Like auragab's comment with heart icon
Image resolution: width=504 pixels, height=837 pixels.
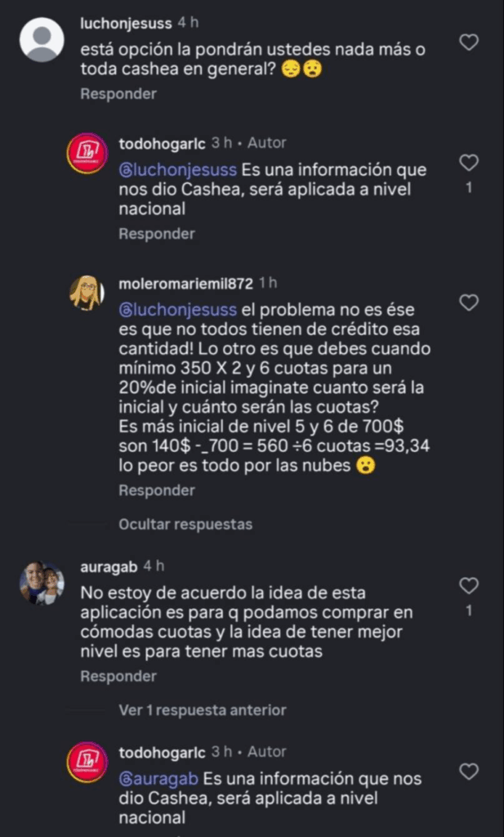pyautogui.click(x=468, y=585)
